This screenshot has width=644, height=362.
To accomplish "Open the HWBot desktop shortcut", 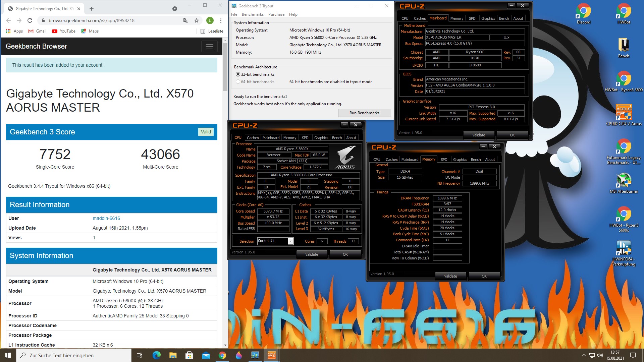I will pos(624,14).
